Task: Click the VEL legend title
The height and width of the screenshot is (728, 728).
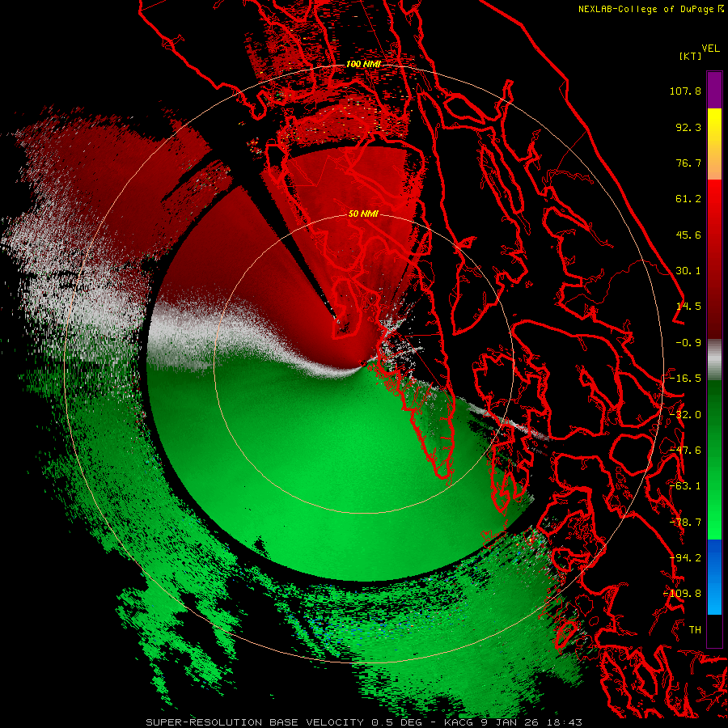Action: pyautogui.click(x=710, y=49)
